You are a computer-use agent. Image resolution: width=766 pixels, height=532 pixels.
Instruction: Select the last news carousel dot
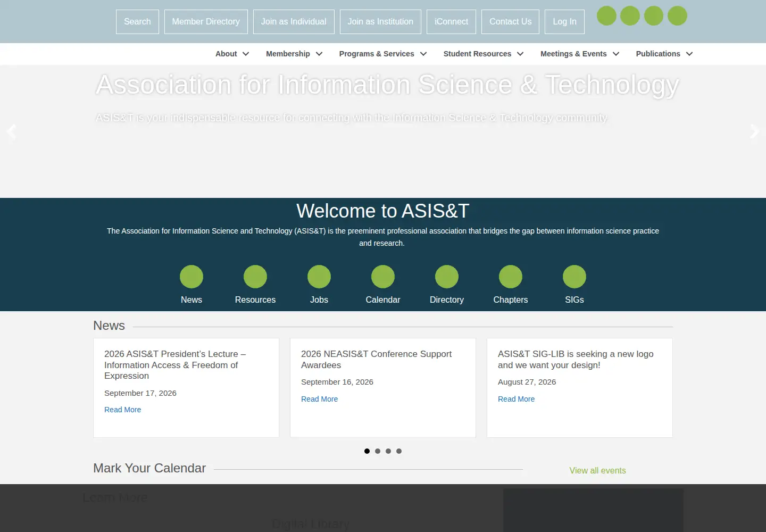pyautogui.click(x=399, y=451)
